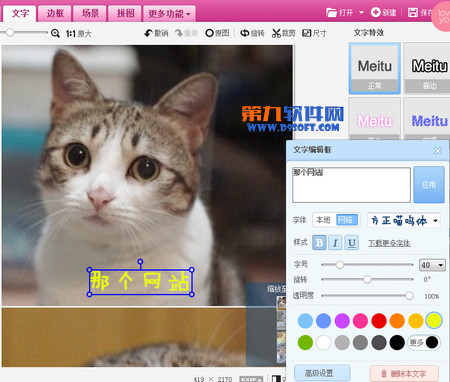Click the 新建 plus icon

pyautogui.click(x=375, y=12)
